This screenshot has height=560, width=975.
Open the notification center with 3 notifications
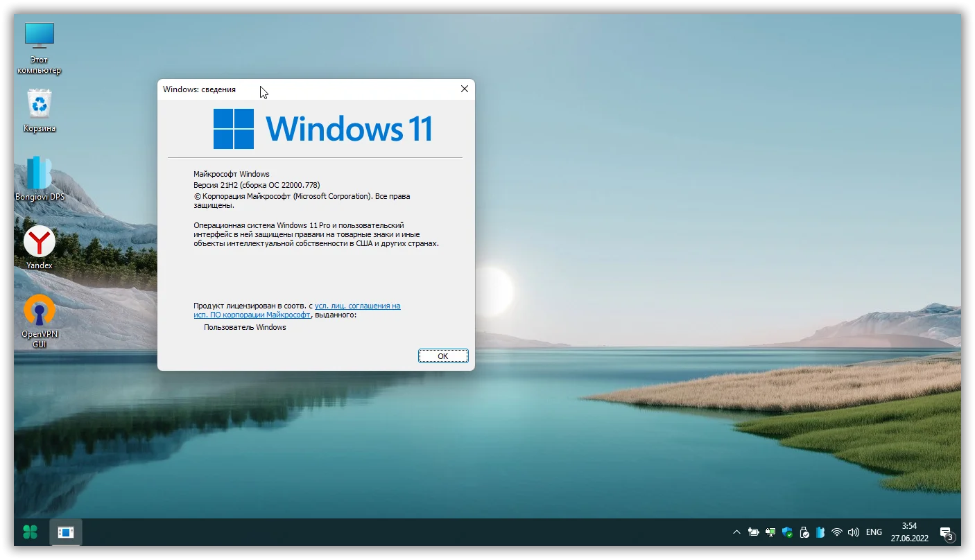947,533
